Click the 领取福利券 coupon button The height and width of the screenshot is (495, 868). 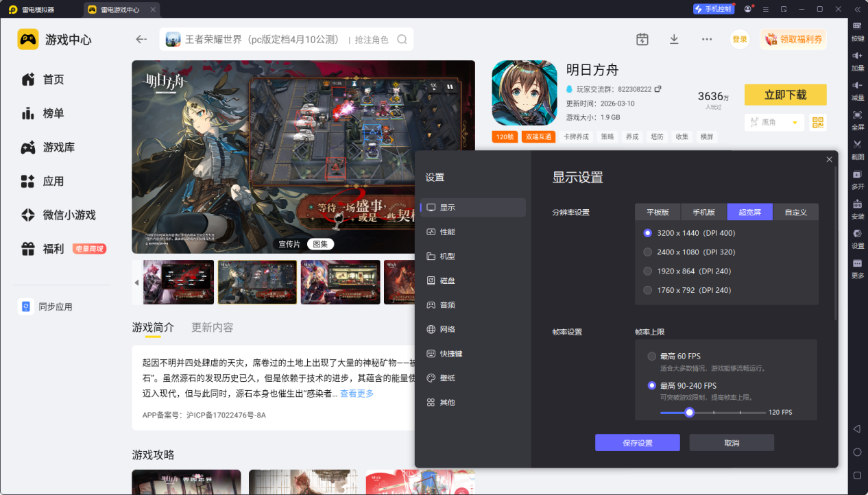coord(793,39)
